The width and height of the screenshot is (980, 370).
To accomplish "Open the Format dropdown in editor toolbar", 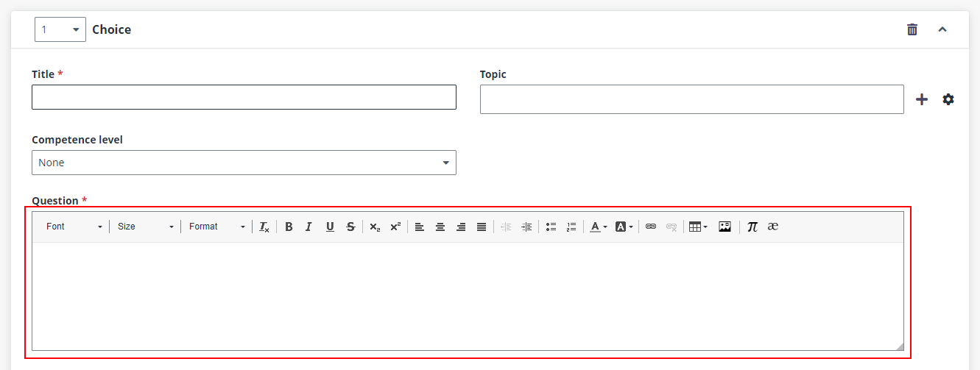I will click(x=216, y=227).
